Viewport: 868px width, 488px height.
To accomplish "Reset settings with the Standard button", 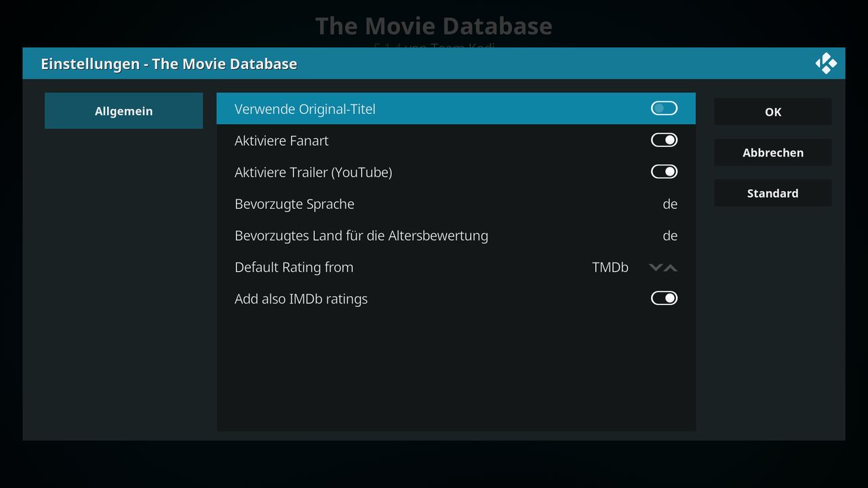I will pos(773,193).
